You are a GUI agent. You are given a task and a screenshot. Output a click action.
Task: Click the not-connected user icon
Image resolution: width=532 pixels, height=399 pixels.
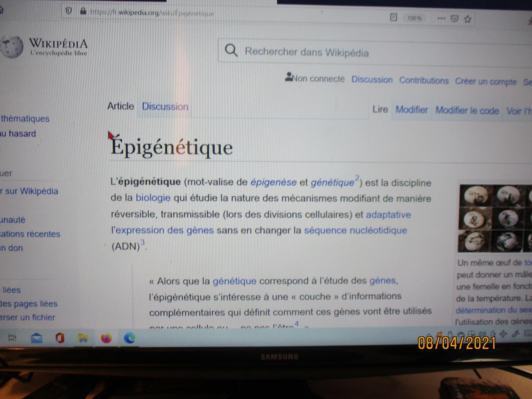click(x=289, y=77)
